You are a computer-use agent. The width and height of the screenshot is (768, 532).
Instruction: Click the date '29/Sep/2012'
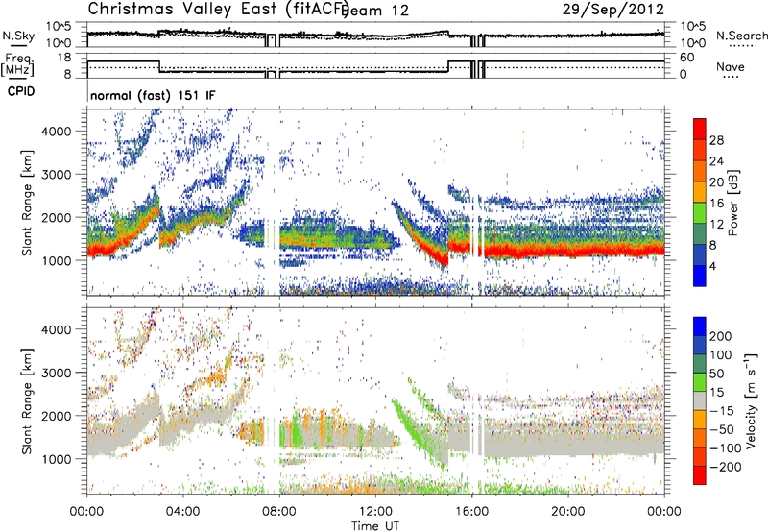(613, 10)
